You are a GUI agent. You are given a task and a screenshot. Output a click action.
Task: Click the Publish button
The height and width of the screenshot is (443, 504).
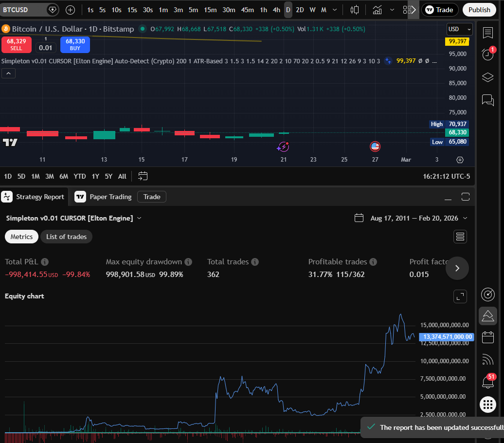click(x=479, y=10)
